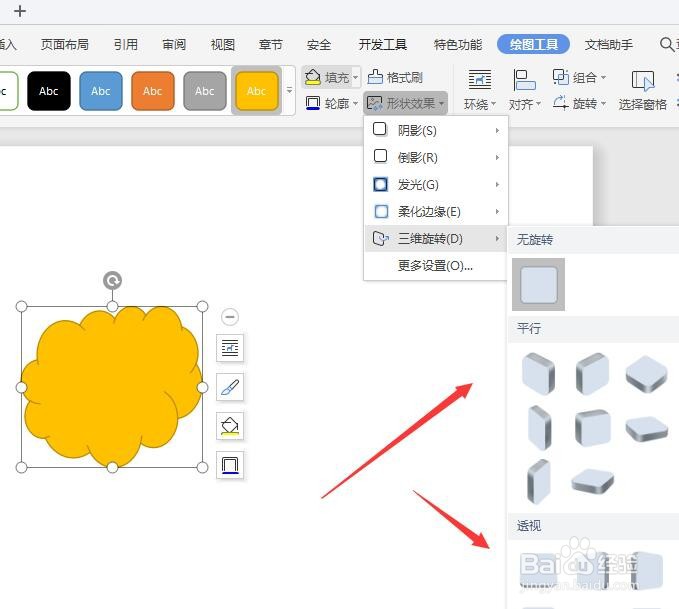679x609 pixels.
Task: Switch to the 审阅 tab
Action: (x=174, y=44)
